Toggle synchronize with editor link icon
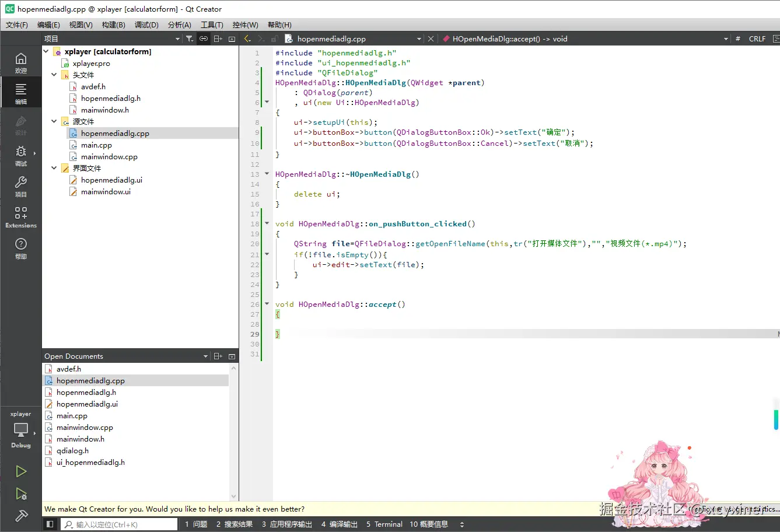Image resolution: width=780 pixels, height=532 pixels. [204, 39]
